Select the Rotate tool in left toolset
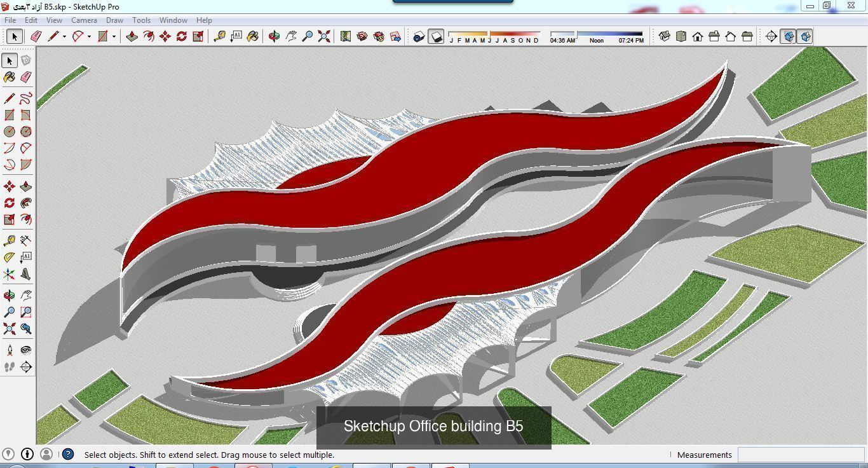 [x=10, y=203]
